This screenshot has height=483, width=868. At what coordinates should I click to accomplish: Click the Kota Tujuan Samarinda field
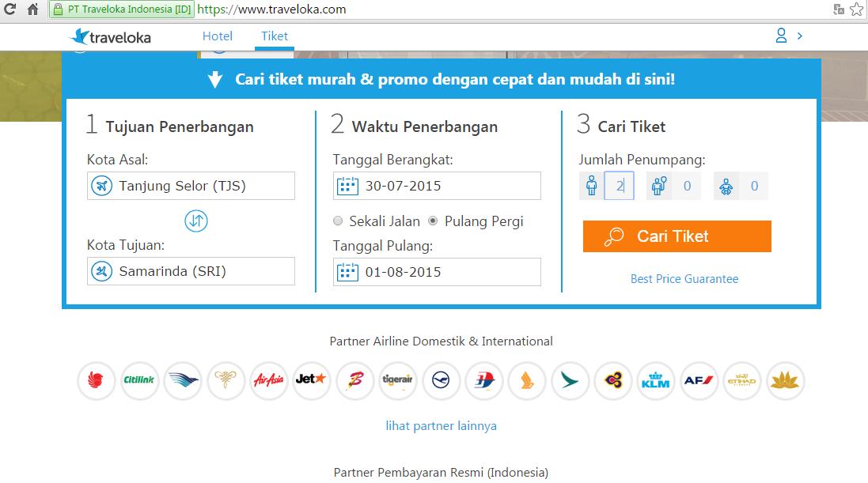[191, 271]
